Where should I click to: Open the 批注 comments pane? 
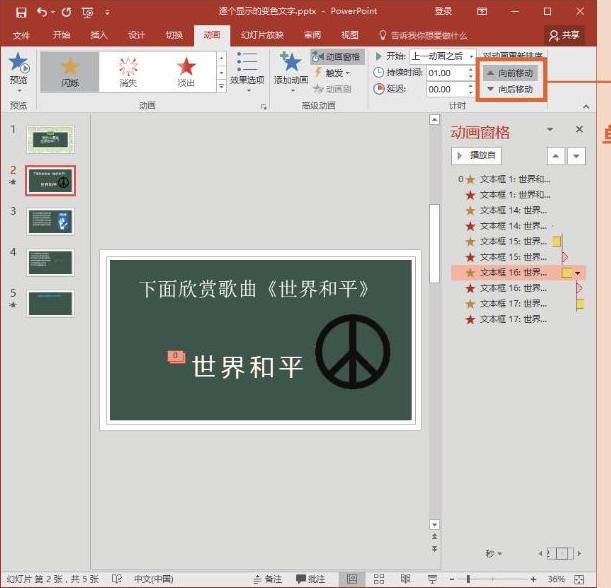(311, 579)
